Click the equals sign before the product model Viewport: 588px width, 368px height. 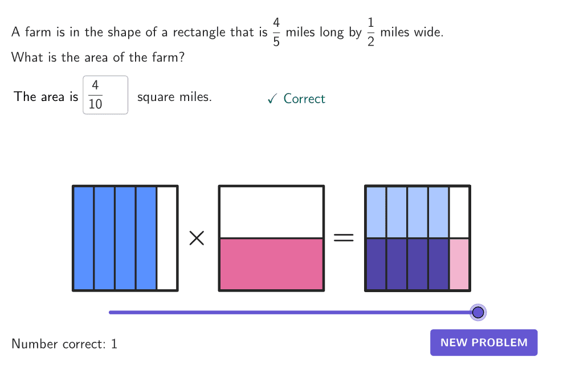344,238
